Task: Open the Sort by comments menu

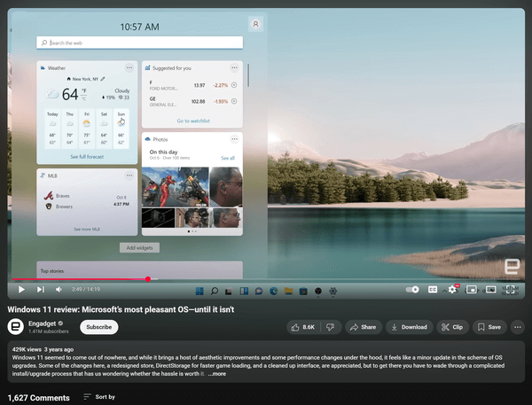Action: pos(99,396)
